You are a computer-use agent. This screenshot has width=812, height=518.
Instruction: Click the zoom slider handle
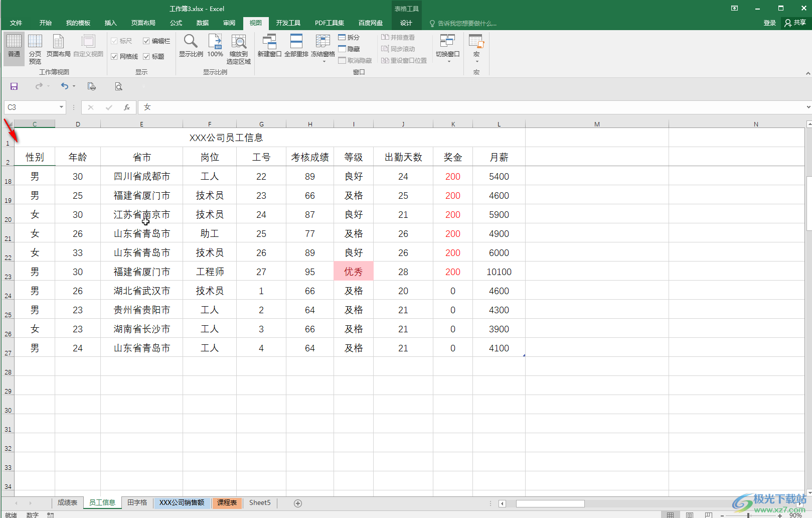(748, 515)
